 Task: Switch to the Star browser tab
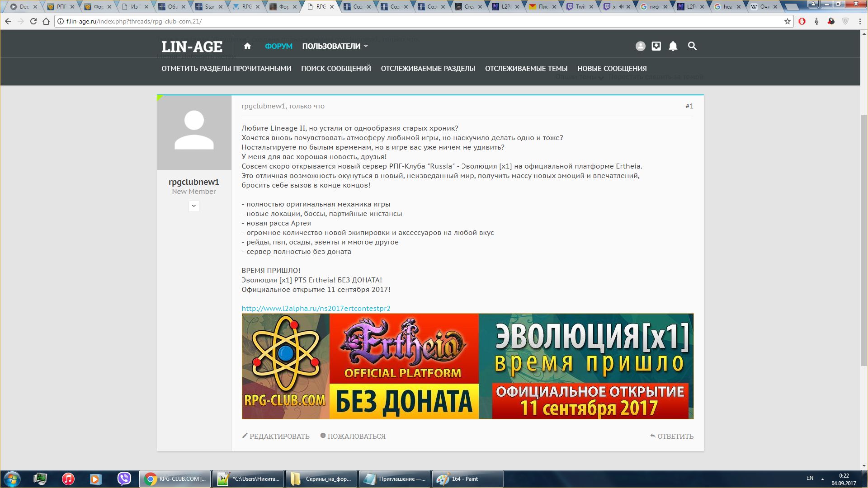click(209, 7)
